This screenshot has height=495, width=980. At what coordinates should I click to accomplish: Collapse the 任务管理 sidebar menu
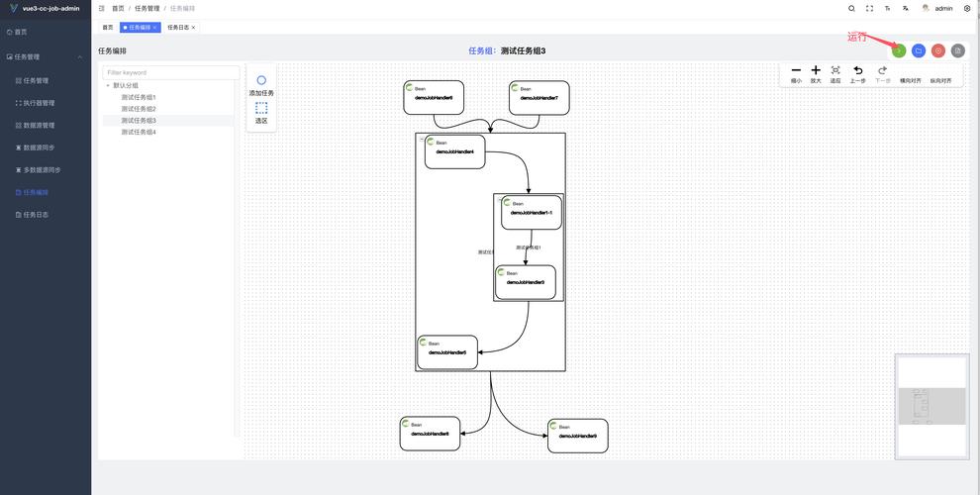click(x=79, y=57)
